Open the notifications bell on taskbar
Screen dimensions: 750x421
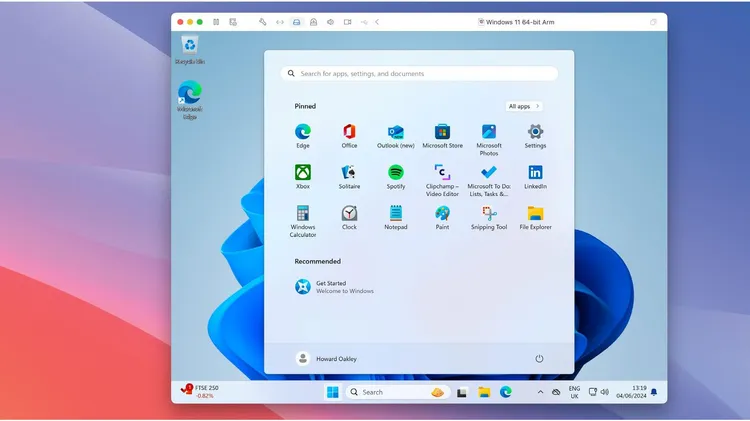(x=654, y=392)
